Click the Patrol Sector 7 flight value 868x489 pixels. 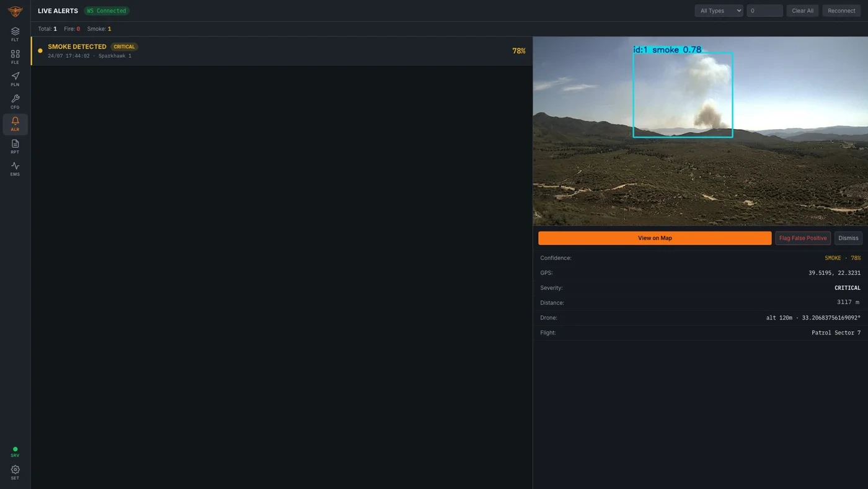836,333
